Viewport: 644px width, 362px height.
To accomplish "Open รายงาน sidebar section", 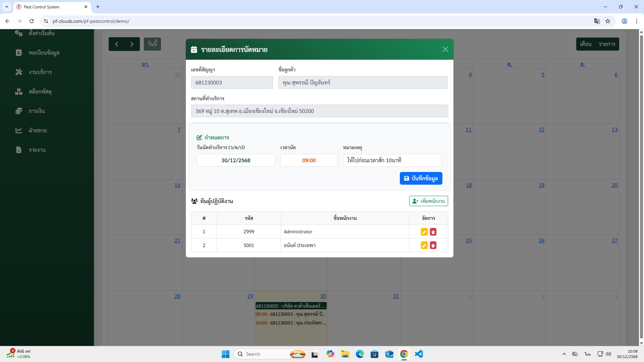I will (x=37, y=150).
